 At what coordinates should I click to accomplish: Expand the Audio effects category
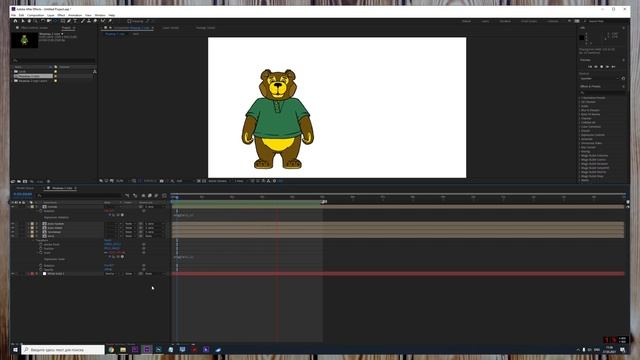[580, 106]
